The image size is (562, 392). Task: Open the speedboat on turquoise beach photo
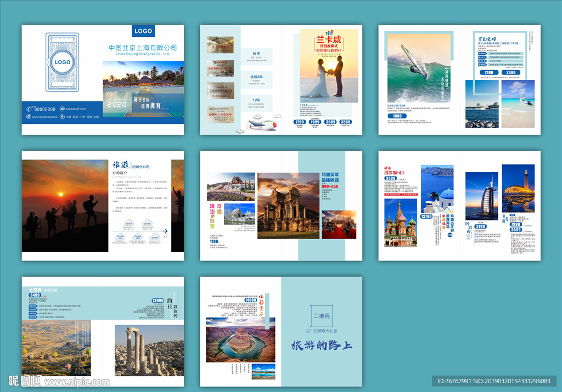click(x=518, y=104)
